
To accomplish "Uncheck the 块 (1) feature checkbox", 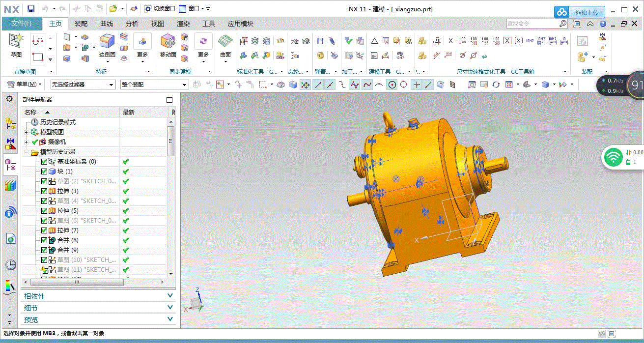I will pos(44,171).
